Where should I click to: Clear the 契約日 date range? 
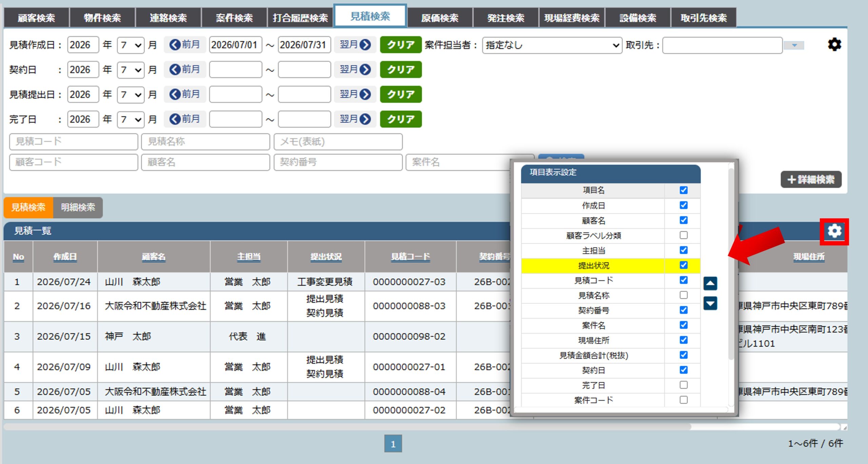pos(401,69)
